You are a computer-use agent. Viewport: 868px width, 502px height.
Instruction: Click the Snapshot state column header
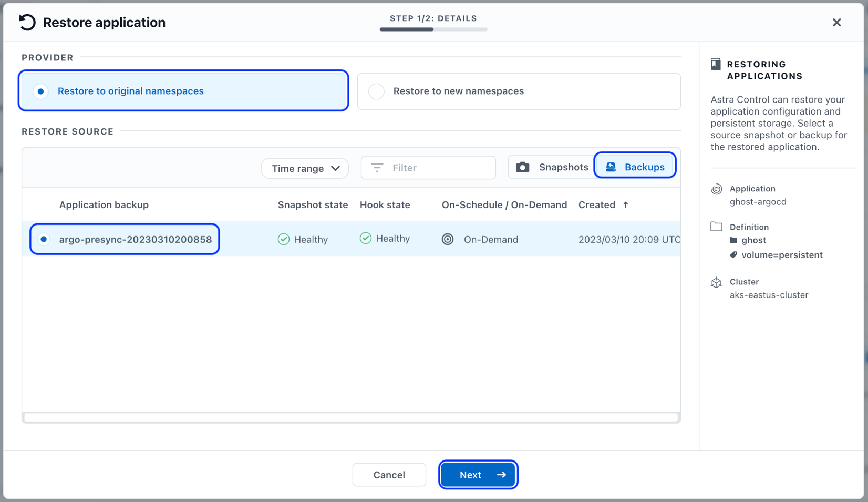pos(313,204)
